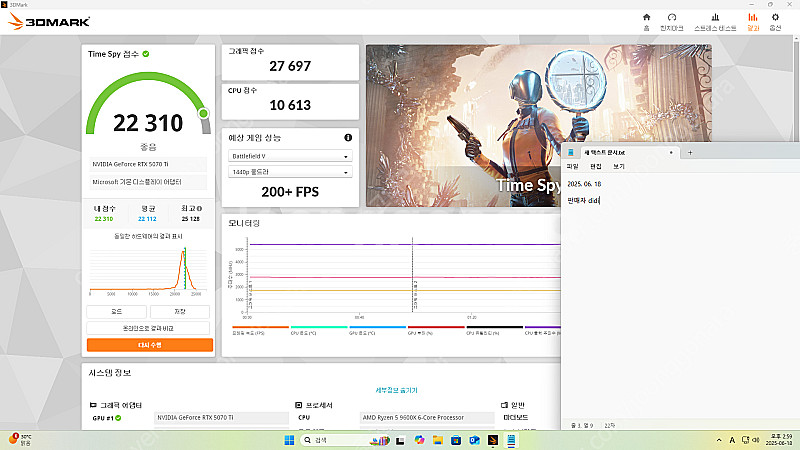
Task: Open File Explorer from the taskbar
Action: pos(438,440)
